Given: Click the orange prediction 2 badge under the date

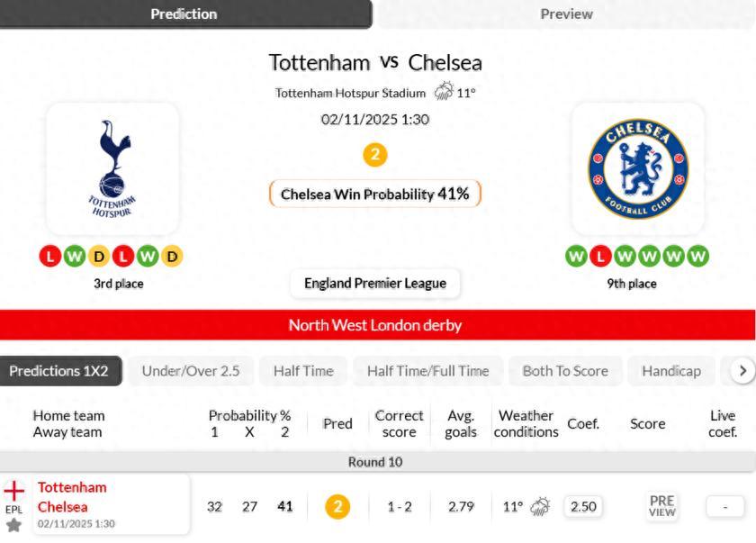Looking at the screenshot, I should click(x=375, y=155).
